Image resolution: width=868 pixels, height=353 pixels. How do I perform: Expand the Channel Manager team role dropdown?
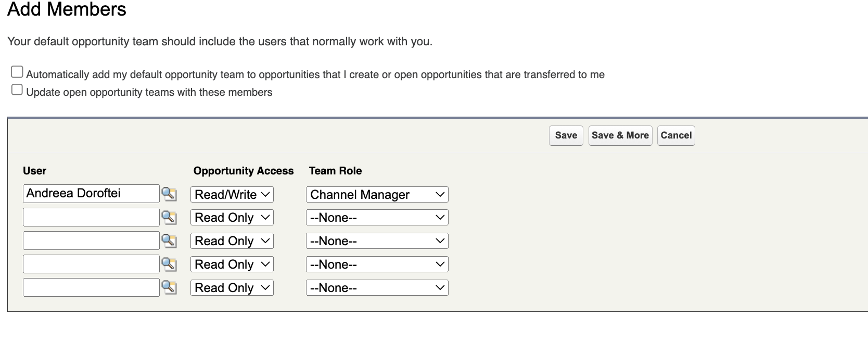point(377,195)
